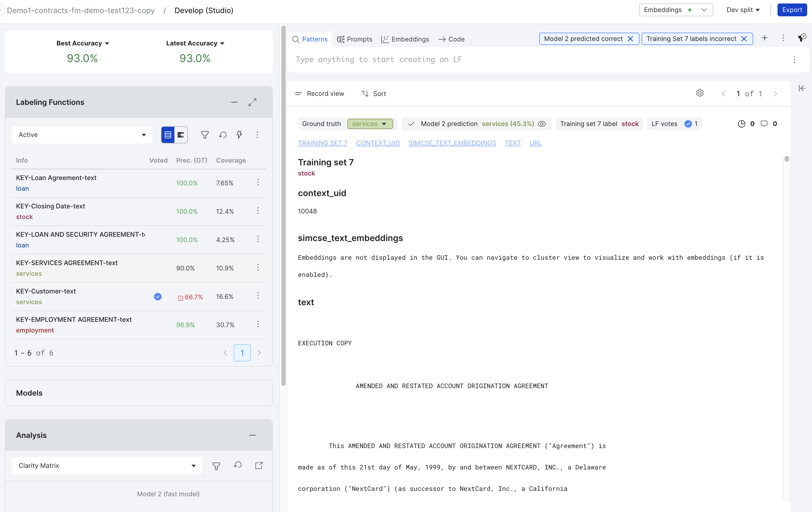
Task: Open the Active status dropdown
Action: 82,135
